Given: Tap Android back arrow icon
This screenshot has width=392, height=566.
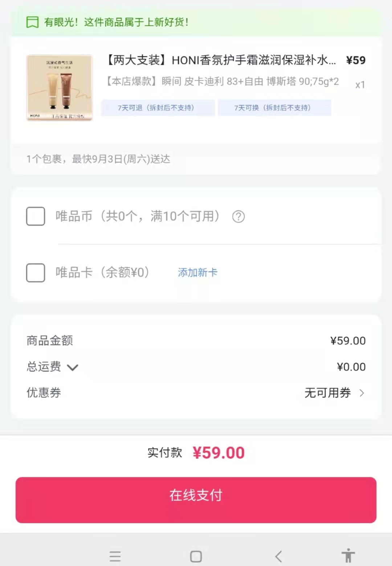Looking at the screenshot, I should coord(278,556).
